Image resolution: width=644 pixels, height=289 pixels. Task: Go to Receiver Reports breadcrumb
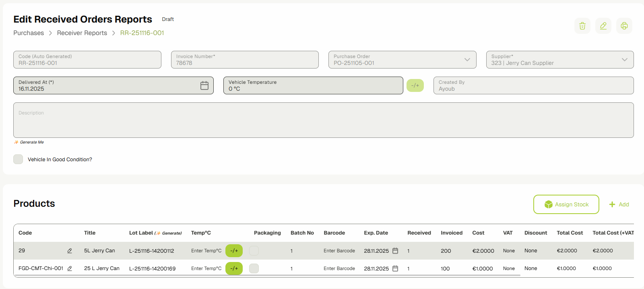[x=82, y=33]
